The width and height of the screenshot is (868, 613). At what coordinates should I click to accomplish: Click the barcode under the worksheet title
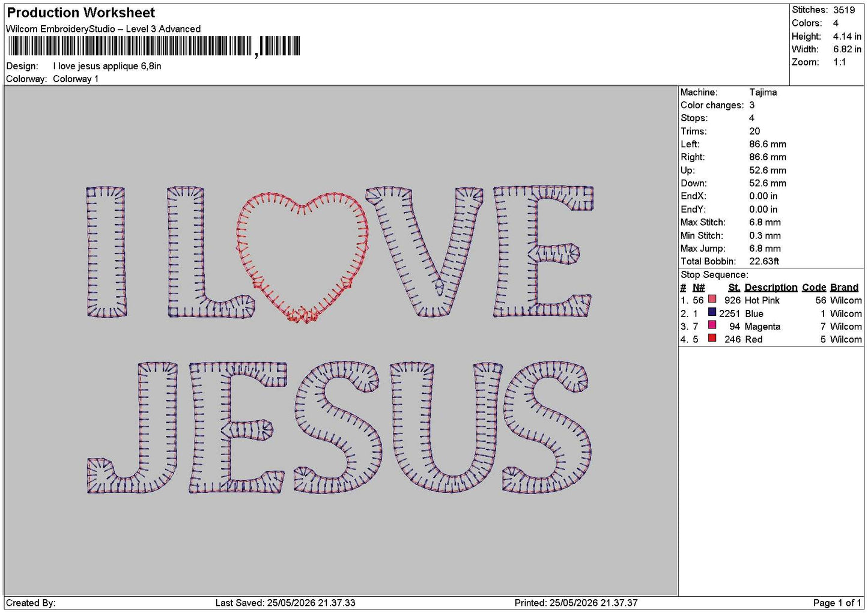[x=154, y=46]
